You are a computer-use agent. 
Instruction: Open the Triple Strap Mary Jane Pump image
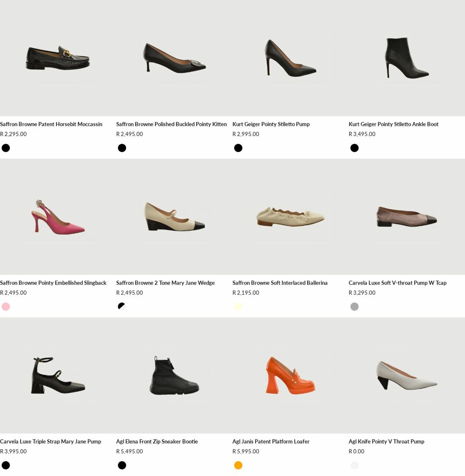58,376
